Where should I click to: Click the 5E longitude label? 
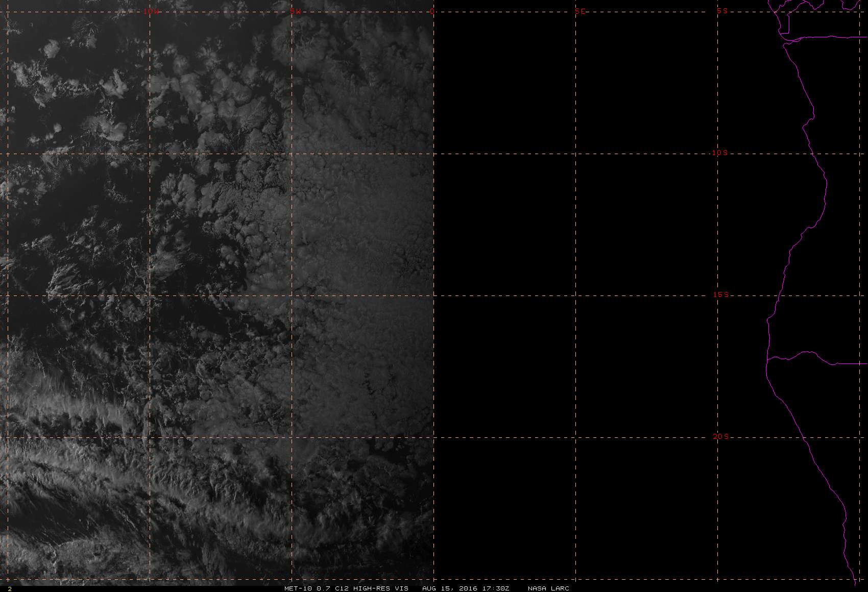pyautogui.click(x=580, y=11)
